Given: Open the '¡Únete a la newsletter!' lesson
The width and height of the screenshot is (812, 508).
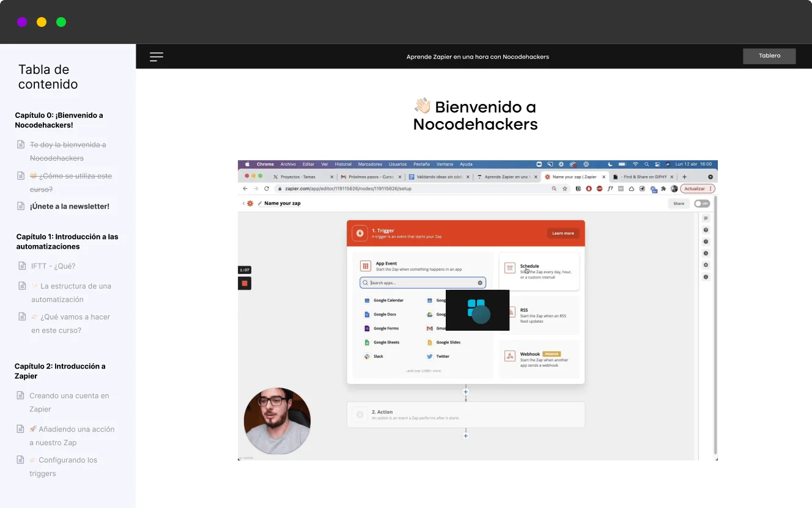Looking at the screenshot, I should coord(69,207).
